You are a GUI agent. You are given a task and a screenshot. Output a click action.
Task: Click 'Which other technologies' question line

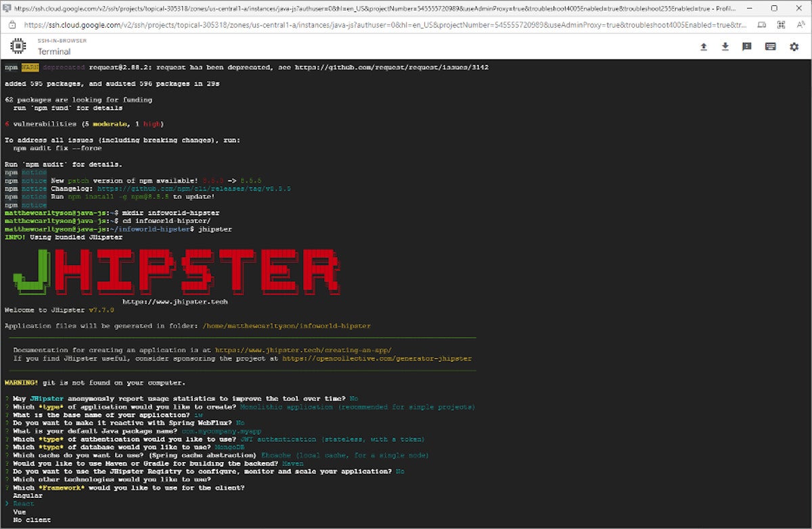pos(108,480)
